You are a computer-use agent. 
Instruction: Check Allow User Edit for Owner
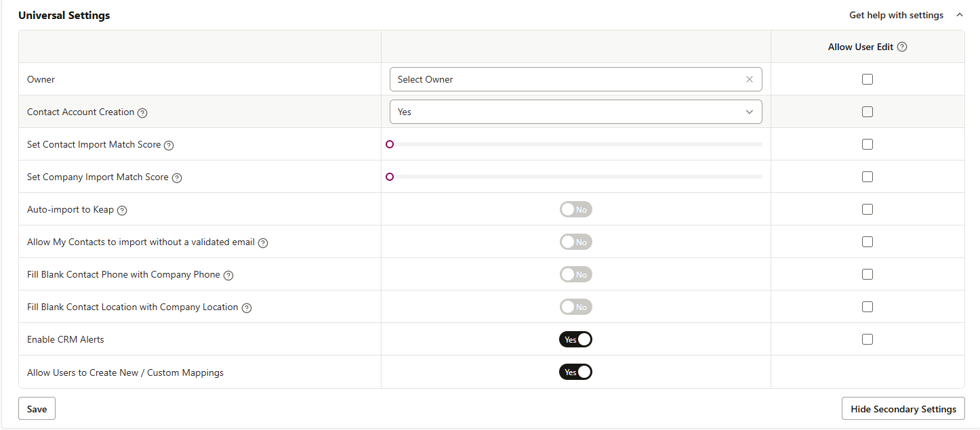[x=867, y=79]
